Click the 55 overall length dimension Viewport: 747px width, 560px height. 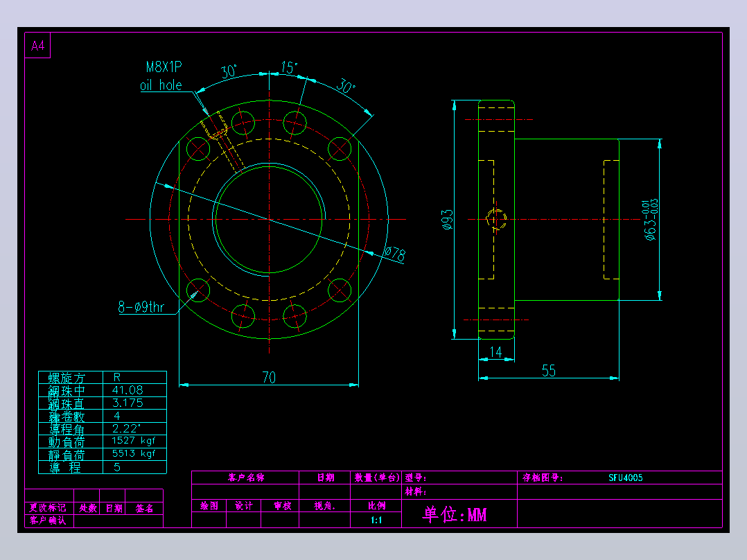[549, 370]
